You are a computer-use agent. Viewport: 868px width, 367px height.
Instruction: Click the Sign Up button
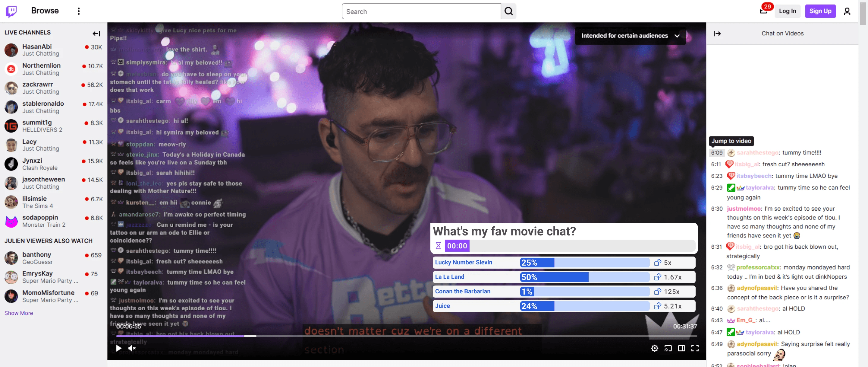[x=820, y=11]
